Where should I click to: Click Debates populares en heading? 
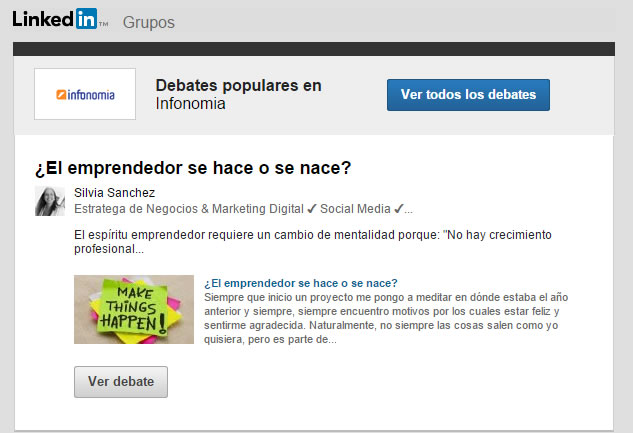point(239,86)
